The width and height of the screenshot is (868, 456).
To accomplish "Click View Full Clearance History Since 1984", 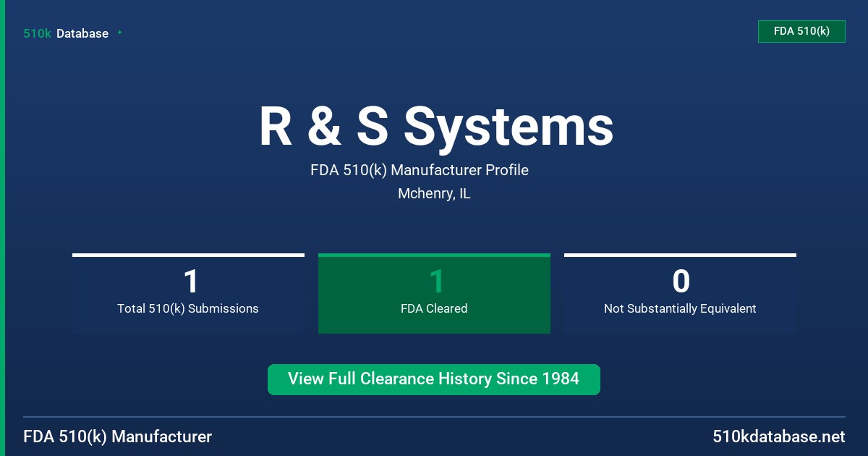I will pyautogui.click(x=434, y=379).
